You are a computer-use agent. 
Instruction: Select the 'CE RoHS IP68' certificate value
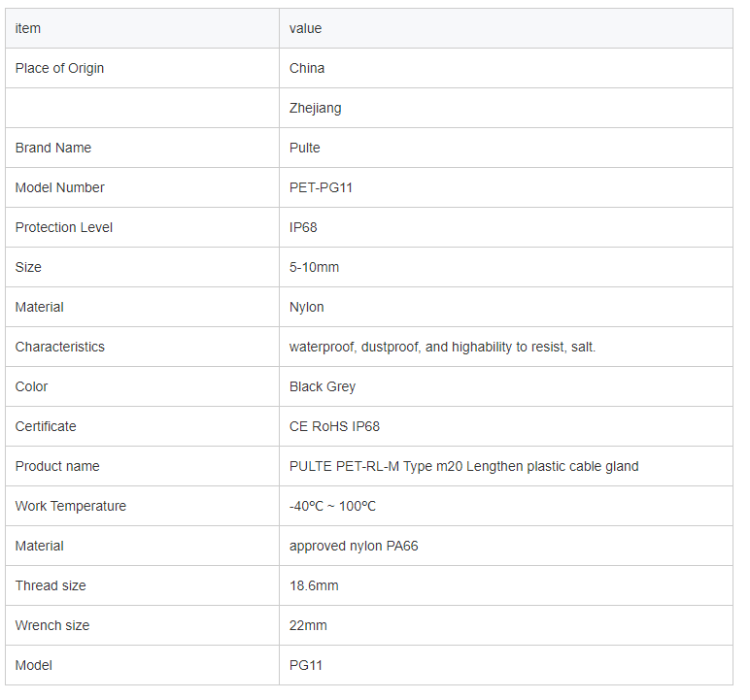coord(334,426)
